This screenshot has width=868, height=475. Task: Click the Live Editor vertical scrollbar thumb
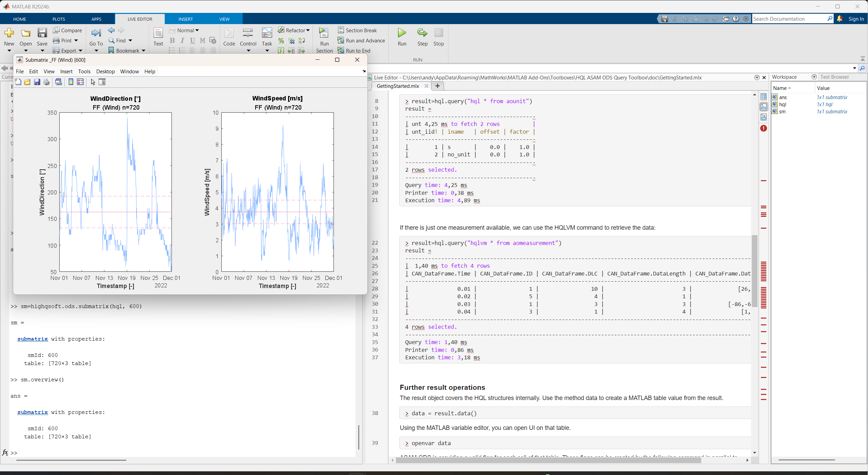click(x=754, y=271)
